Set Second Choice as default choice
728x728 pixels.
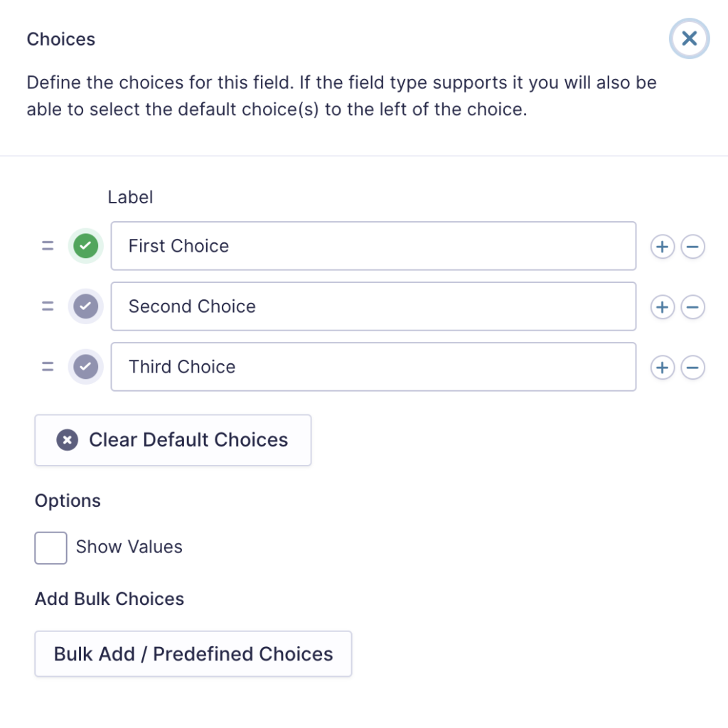pyautogui.click(x=85, y=306)
